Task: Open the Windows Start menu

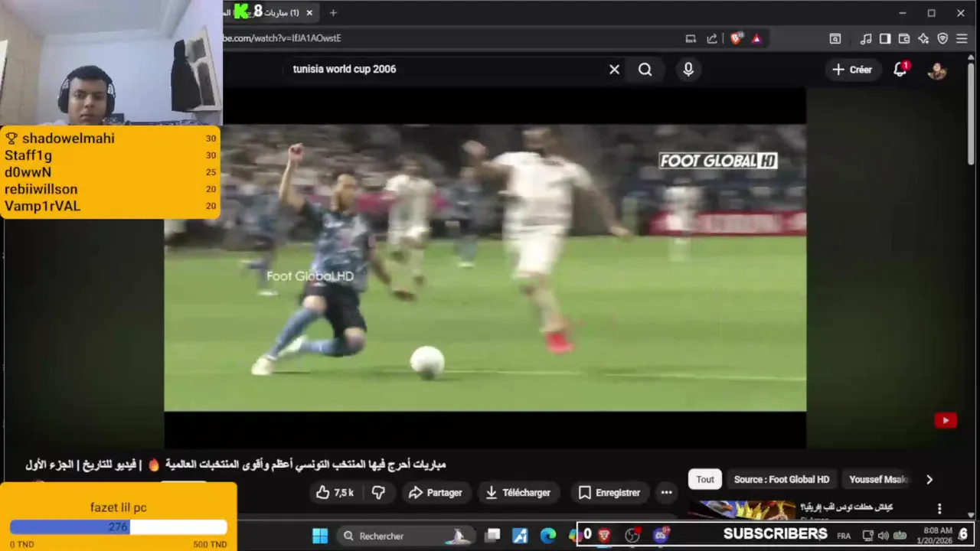Action: click(x=320, y=536)
